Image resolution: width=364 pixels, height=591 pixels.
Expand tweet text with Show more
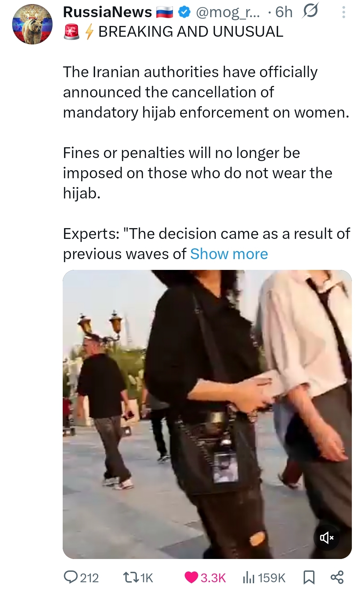click(229, 254)
